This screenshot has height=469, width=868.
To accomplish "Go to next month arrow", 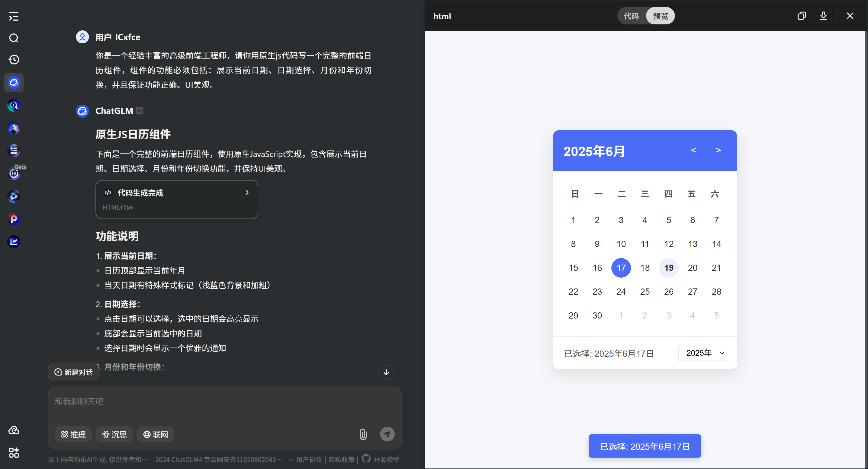I will pos(718,150).
